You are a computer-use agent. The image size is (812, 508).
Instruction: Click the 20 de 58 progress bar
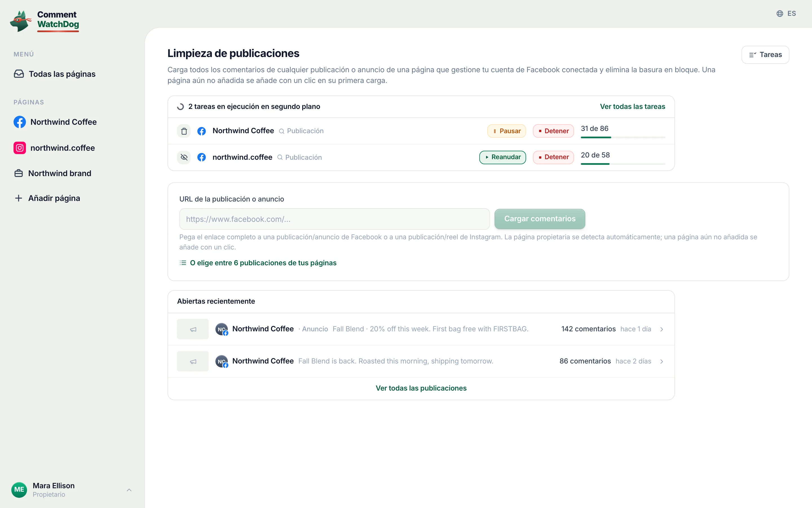(623, 164)
